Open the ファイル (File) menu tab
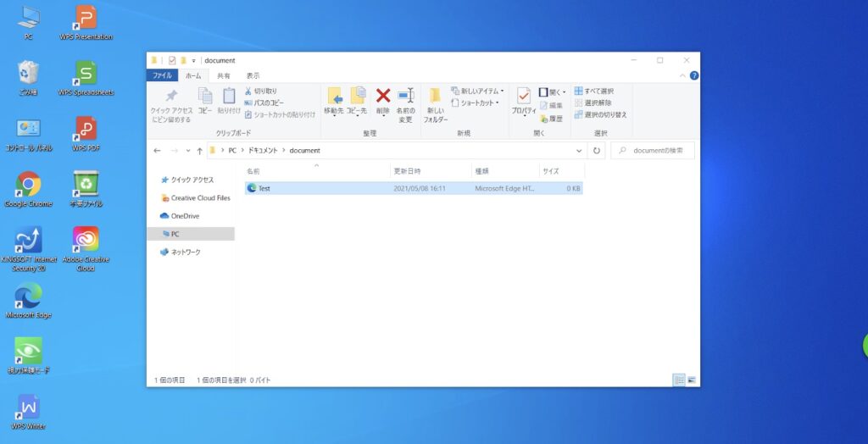Viewport: 868px width, 444px height. point(160,75)
